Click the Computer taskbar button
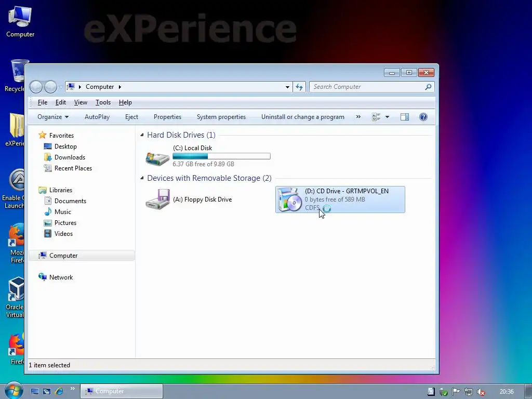Viewport: 532px width, 399px height. (x=122, y=391)
